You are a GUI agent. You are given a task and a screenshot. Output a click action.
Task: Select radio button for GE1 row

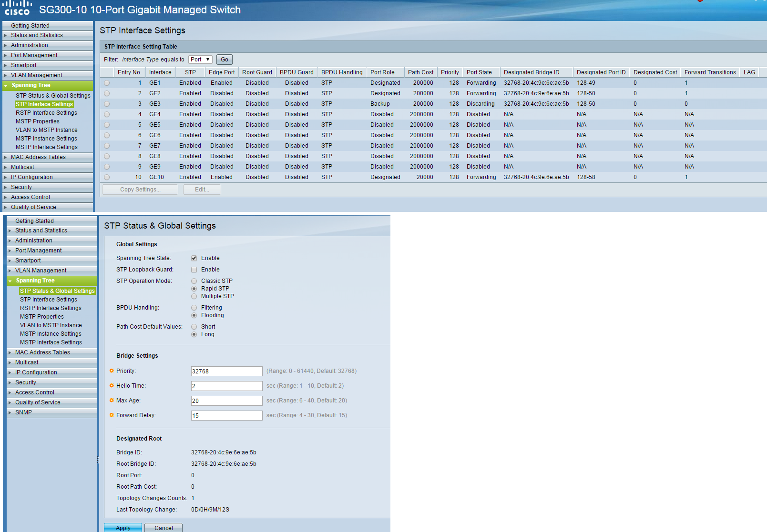(x=107, y=83)
